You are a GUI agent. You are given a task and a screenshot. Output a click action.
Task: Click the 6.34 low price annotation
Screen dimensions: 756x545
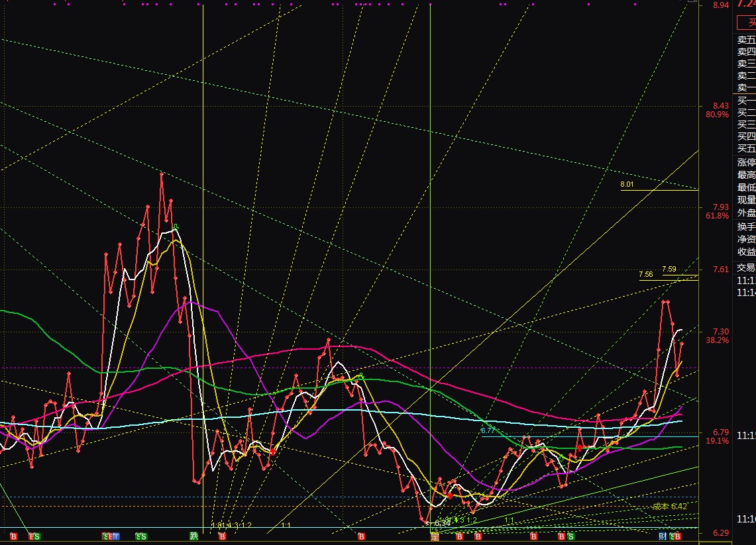tap(442, 523)
